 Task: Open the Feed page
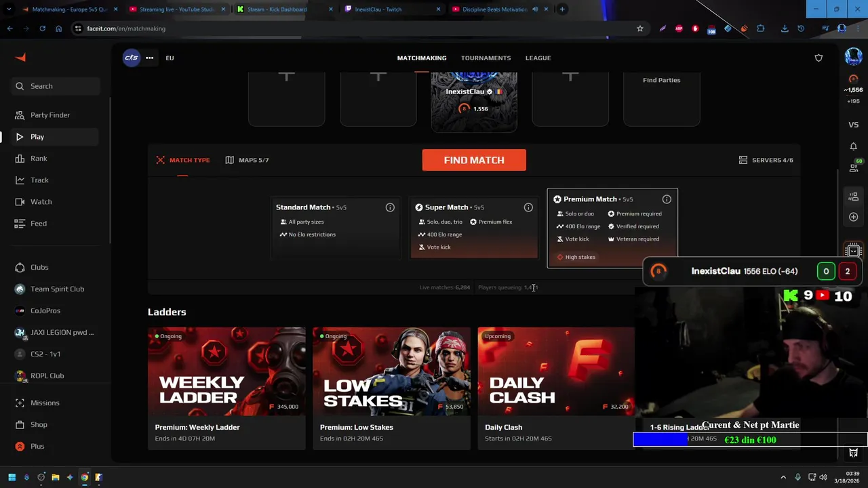[39, 224]
